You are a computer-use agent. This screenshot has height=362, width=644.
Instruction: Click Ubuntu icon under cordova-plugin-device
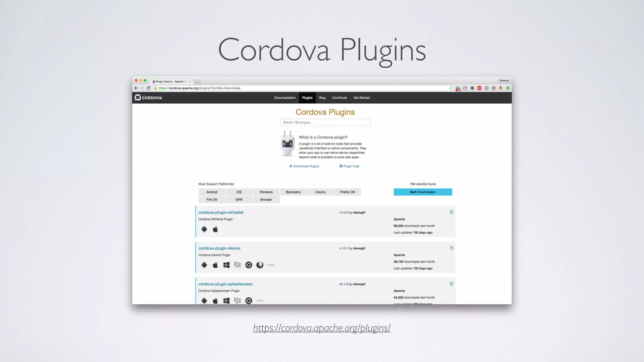[x=249, y=265]
